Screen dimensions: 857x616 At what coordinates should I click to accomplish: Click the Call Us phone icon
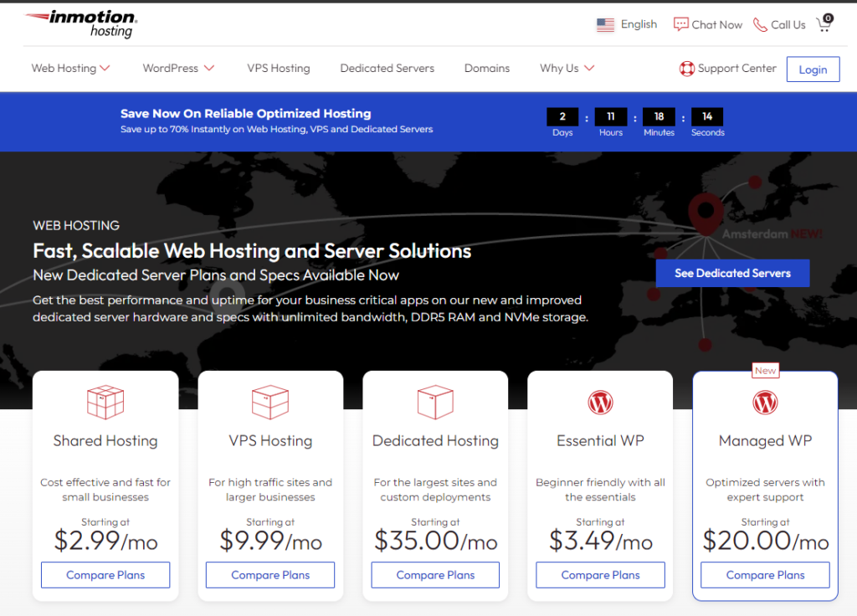760,24
